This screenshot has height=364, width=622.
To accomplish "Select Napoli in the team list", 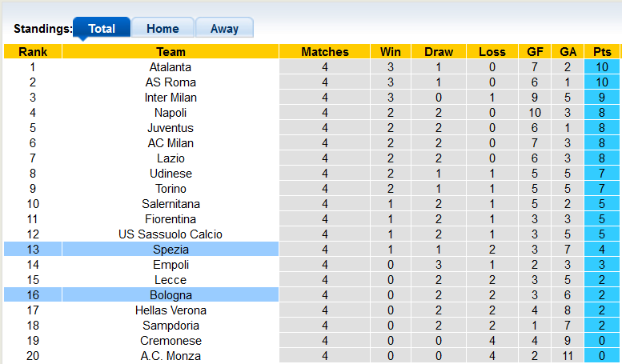I will tap(171, 113).
